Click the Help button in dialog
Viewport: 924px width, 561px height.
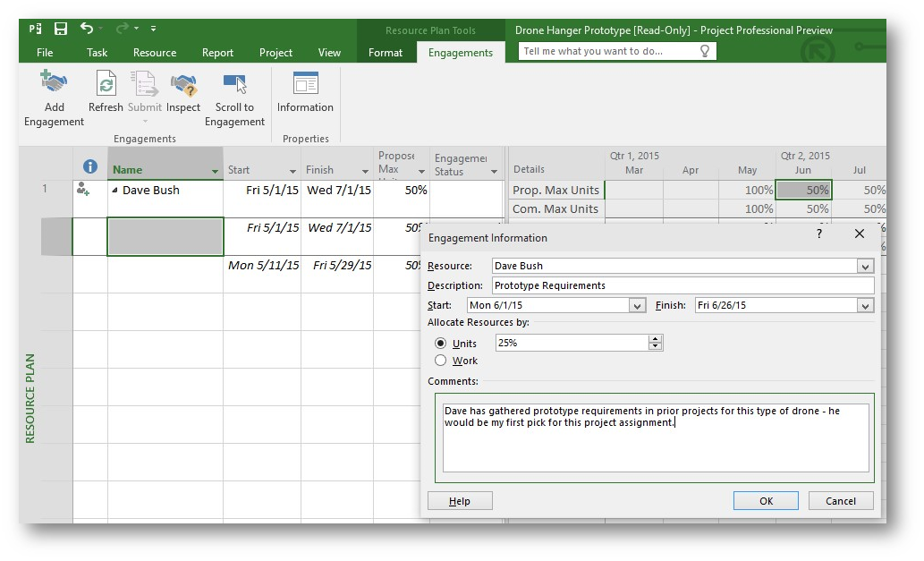click(x=460, y=501)
